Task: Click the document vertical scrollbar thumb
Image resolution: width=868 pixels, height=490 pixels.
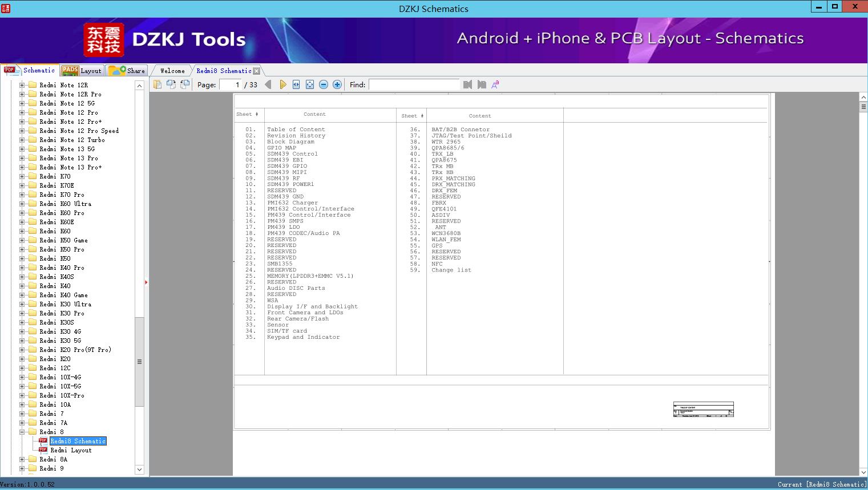Action: coord(863,107)
